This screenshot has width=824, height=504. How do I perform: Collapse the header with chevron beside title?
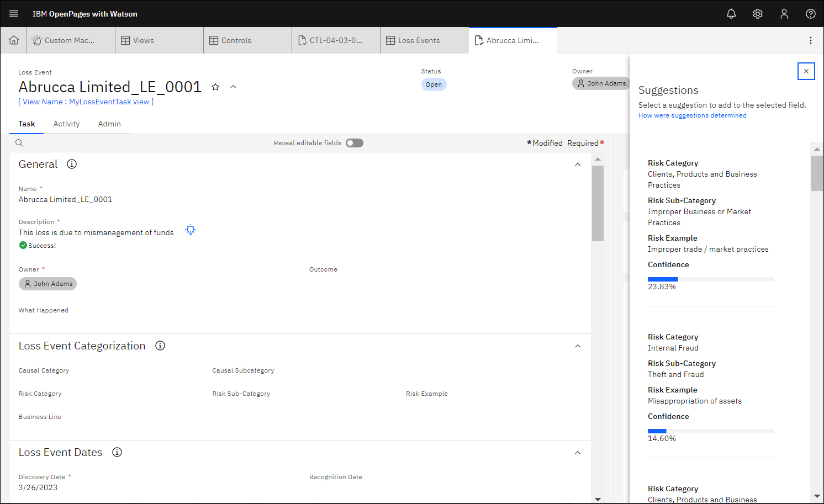[x=233, y=87]
